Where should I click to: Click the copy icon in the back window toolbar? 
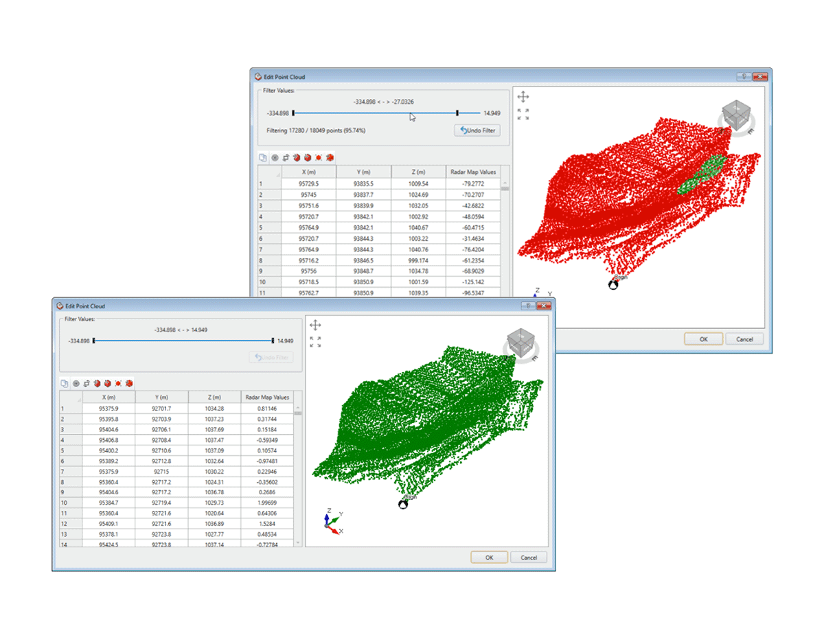point(263,157)
